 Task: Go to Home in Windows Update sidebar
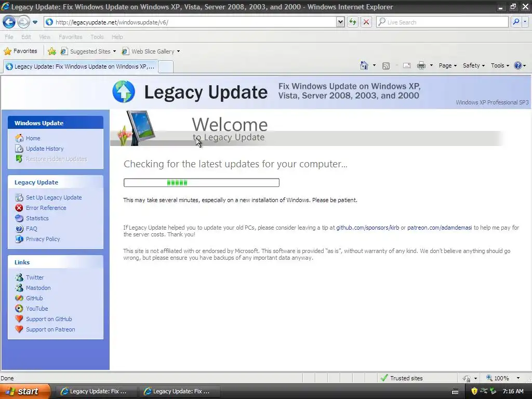point(33,138)
